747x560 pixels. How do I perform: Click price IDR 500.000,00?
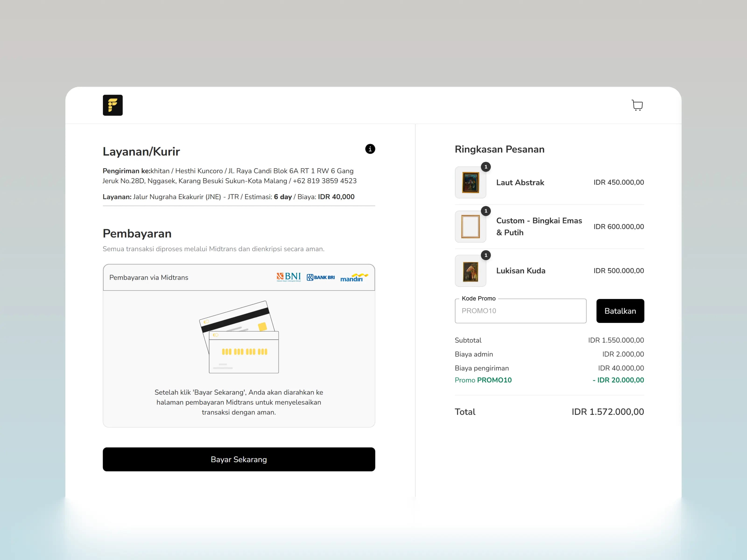click(619, 271)
